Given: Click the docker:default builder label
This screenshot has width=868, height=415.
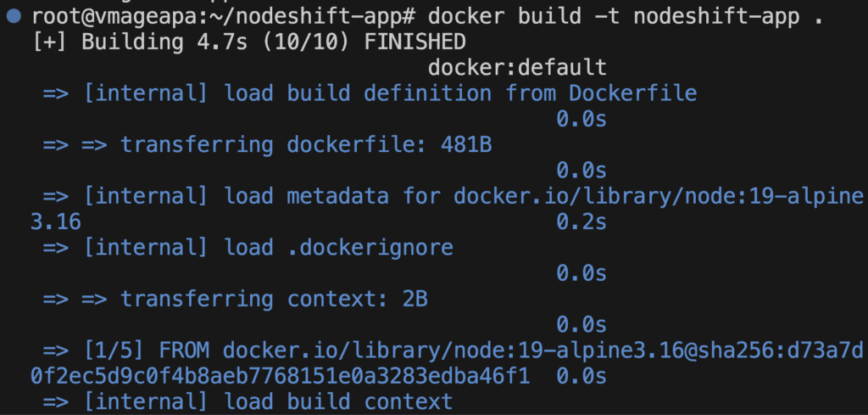Looking at the screenshot, I should [517, 67].
